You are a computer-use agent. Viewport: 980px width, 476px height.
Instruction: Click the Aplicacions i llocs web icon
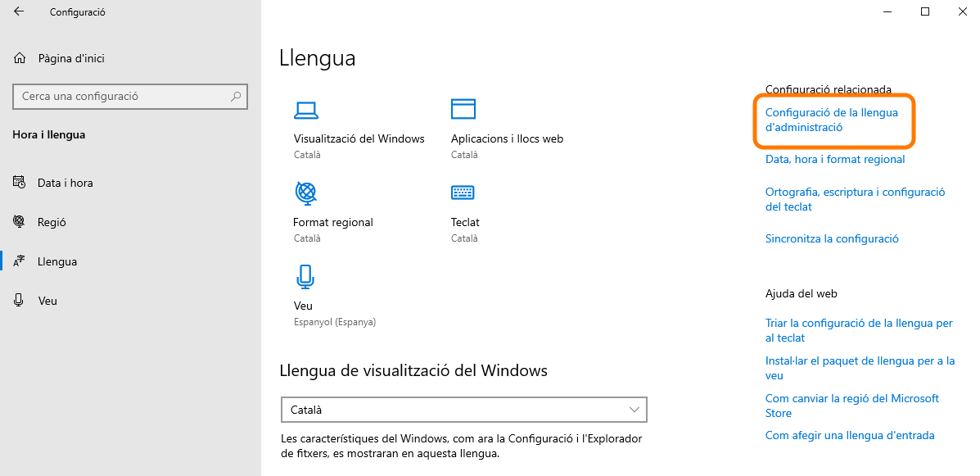463,109
